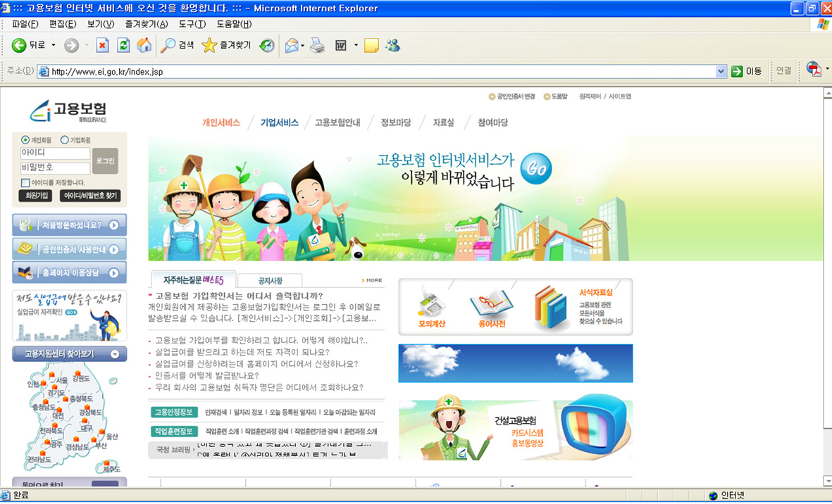Enable the 아이디를 저장합니다 checkbox
832x504 pixels.
coord(25,183)
